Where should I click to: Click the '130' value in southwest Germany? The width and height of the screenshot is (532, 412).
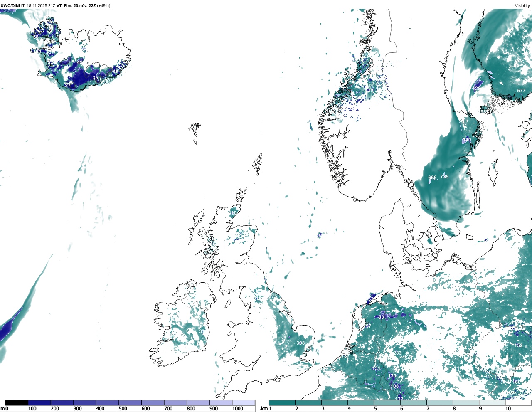[392, 376]
